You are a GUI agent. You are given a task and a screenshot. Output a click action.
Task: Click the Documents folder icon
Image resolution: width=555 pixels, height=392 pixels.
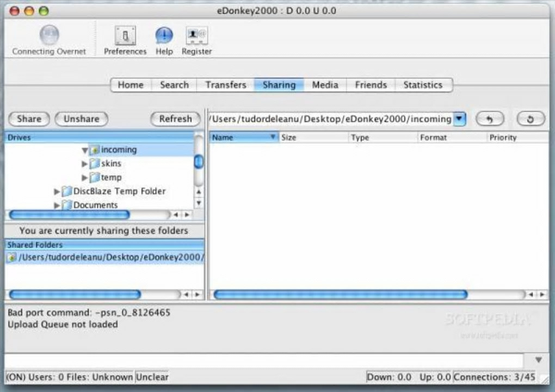coord(66,205)
